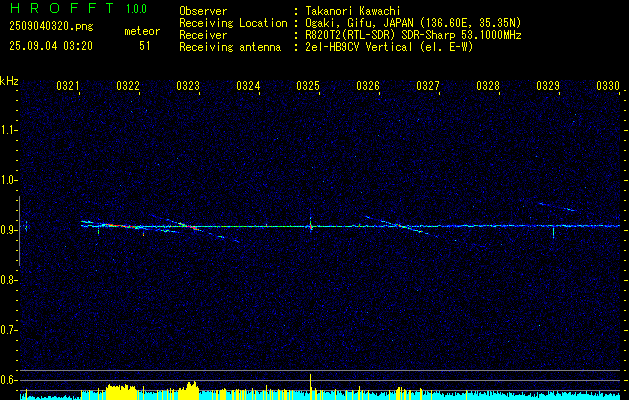The width and height of the screenshot is (629, 400).
Task: Click the Receiving antenna label
Action: 230,47
